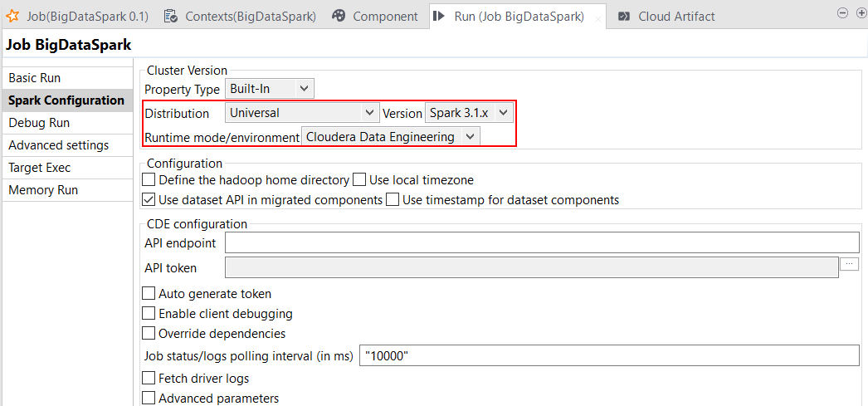Image resolution: width=868 pixels, height=406 pixels.
Task: Click the Contexts(BigDataSpark) tab icon
Action: pyautogui.click(x=171, y=16)
